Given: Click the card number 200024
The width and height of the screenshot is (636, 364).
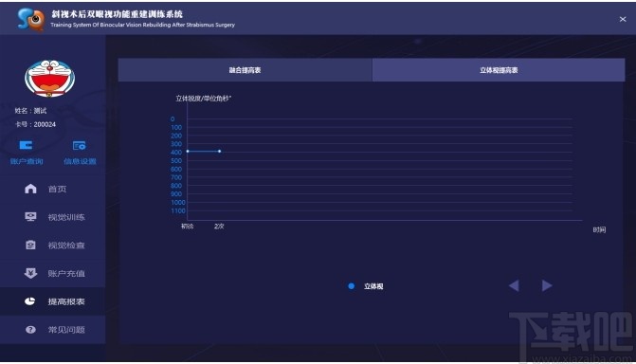Looking at the screenshot, I should click(45, 124).
